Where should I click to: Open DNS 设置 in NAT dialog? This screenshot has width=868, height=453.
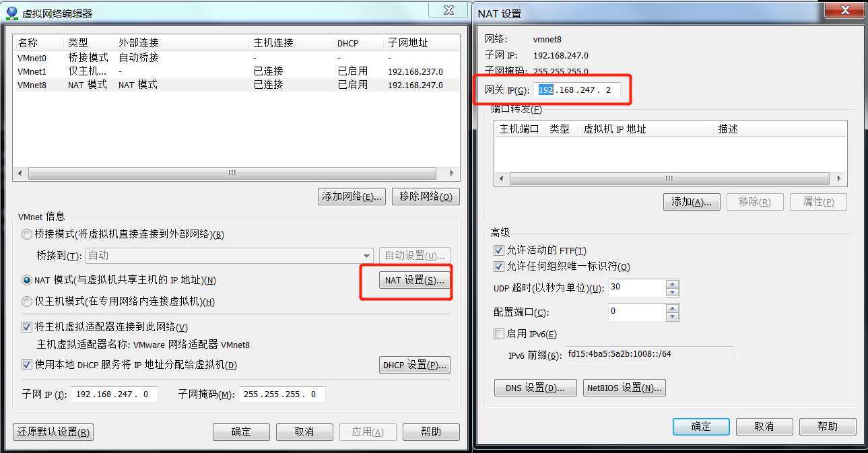click(x=536, y=388)
